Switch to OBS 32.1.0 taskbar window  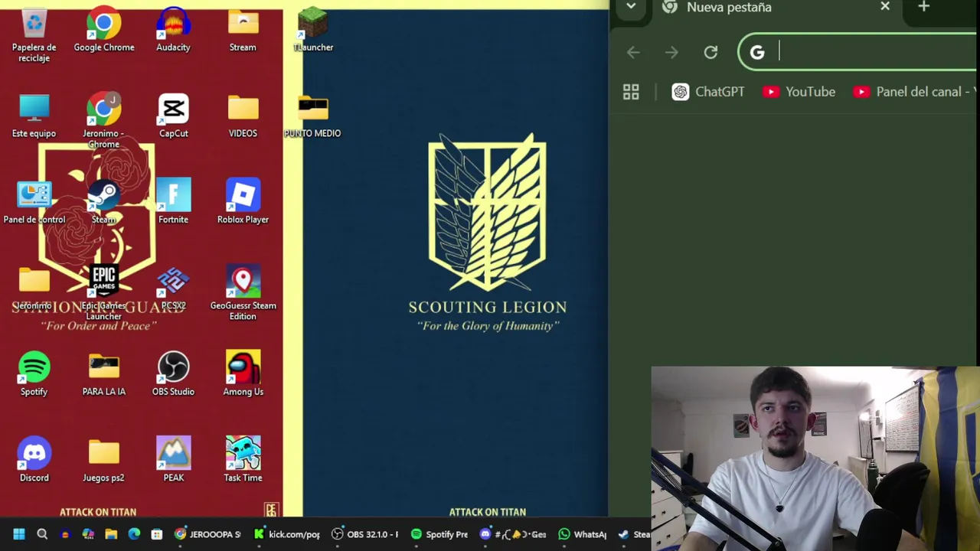pos(365,534)
